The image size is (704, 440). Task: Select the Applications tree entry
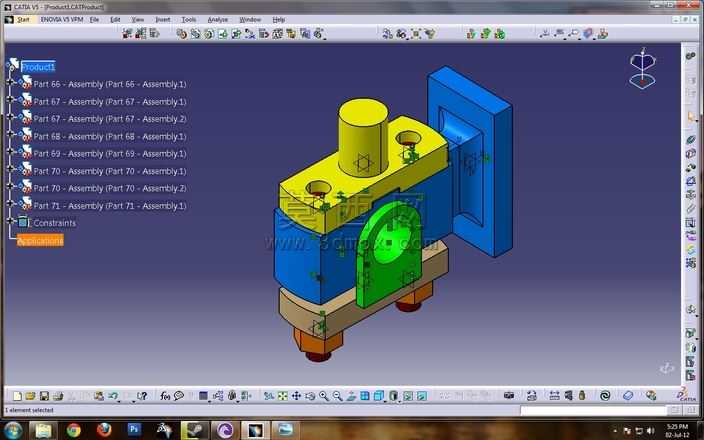[40, 241]
